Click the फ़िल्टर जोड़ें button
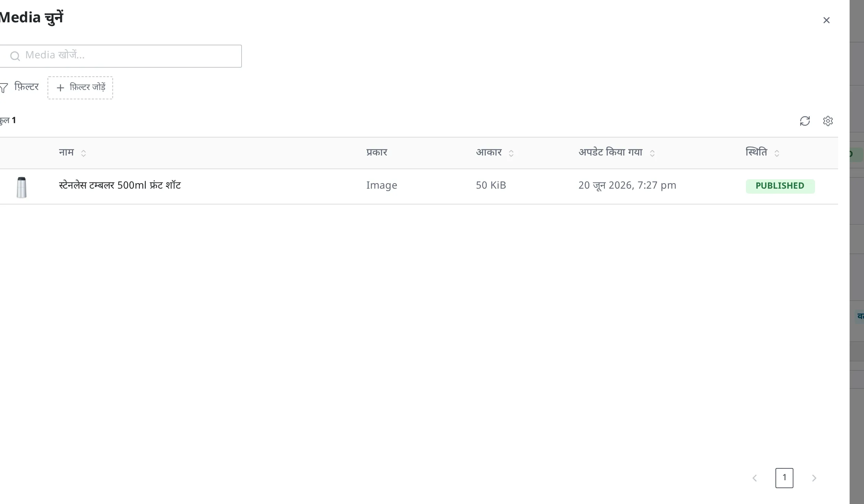 pyautogui.click(x=80, y=88)
